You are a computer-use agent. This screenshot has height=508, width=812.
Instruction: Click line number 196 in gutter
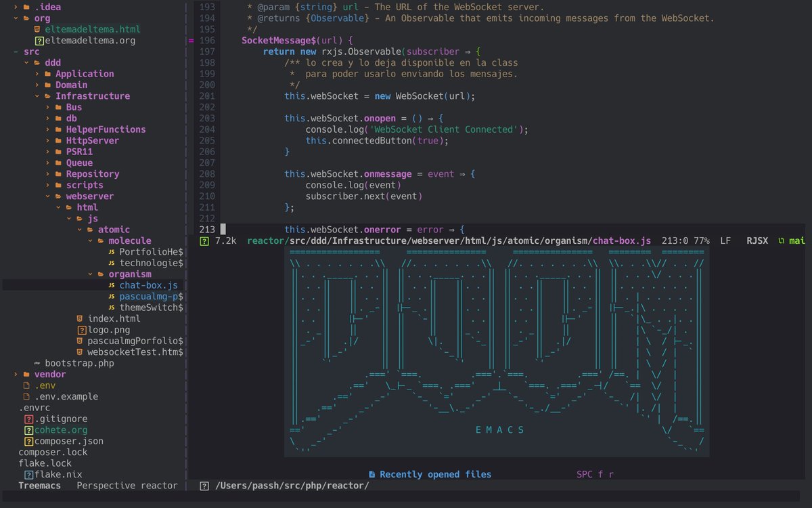pyautogui.click(x=207, y=41)
